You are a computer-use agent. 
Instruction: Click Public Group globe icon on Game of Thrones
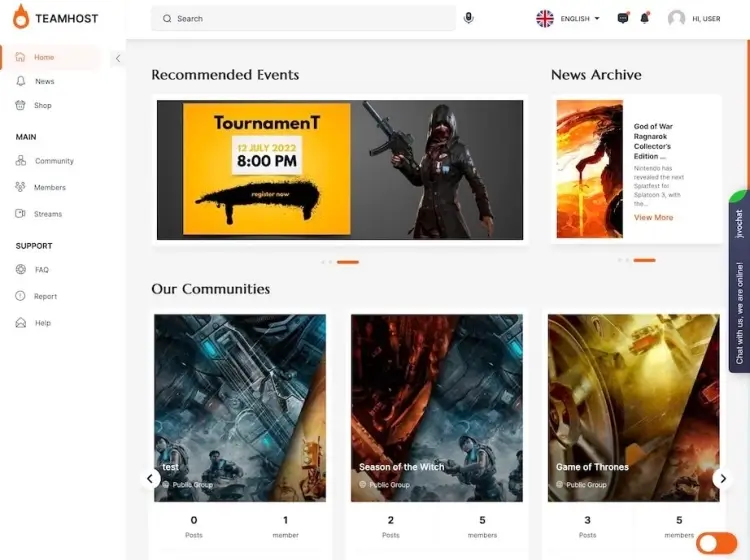coord(560,484)
